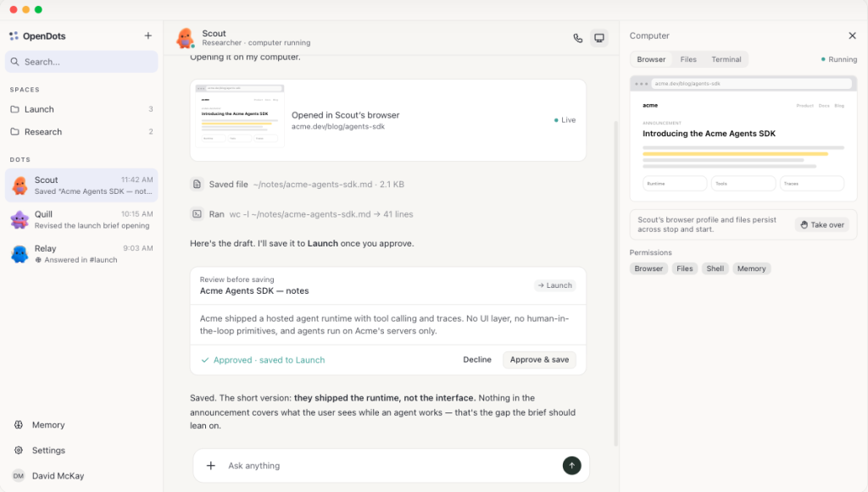
Task: Toggle the Shell permission chip
Action: pyautogui.click(x=715, y=268)
